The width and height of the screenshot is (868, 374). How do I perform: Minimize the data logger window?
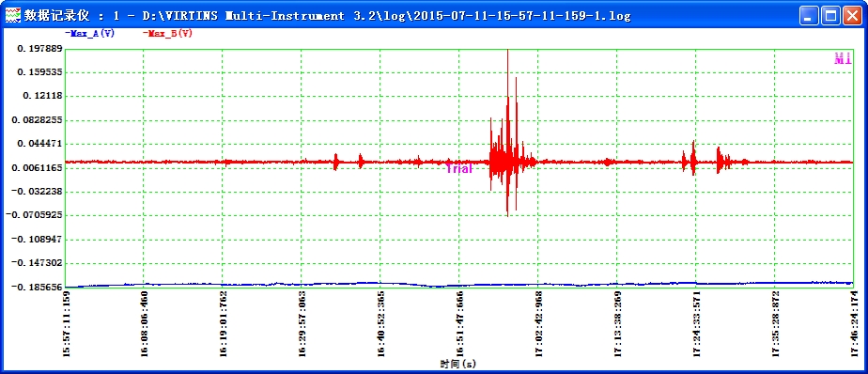pos(809,16)
